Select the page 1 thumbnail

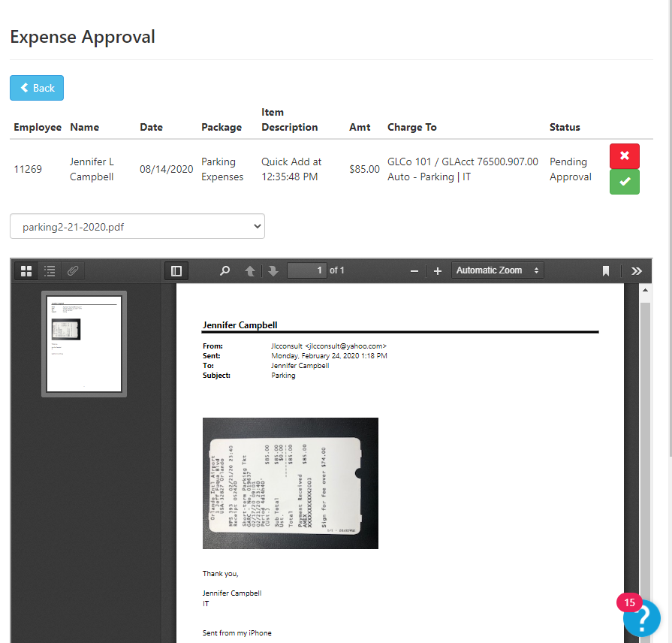click(84, 344)
